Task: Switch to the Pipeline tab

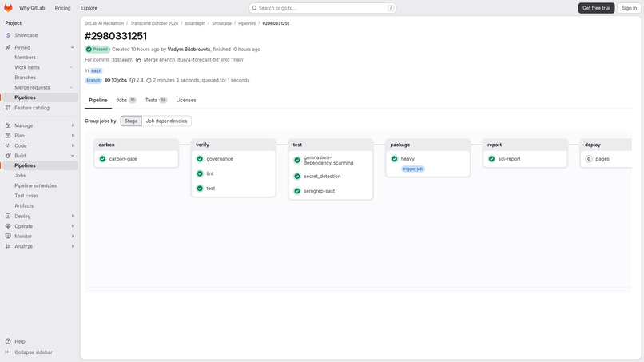Action: pos(98,100)
